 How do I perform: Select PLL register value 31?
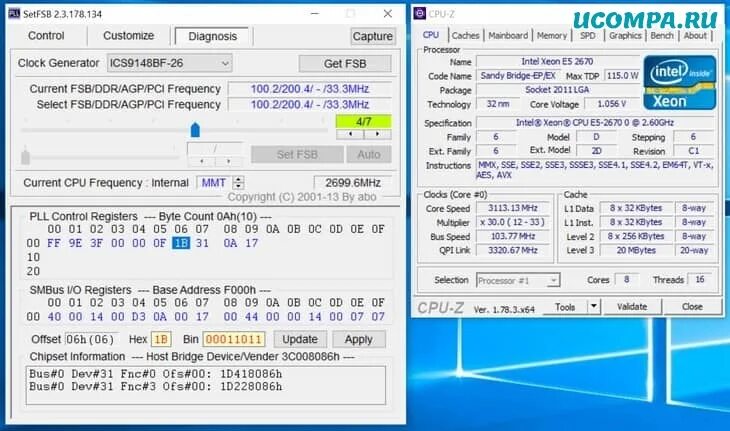(x=202, y=243)
